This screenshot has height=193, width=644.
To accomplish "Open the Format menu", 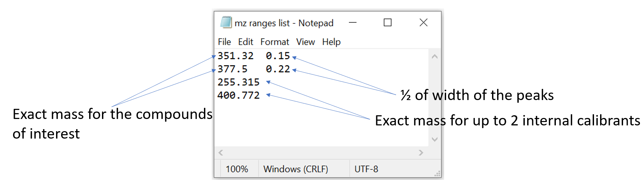I will [x=275, y=42].
